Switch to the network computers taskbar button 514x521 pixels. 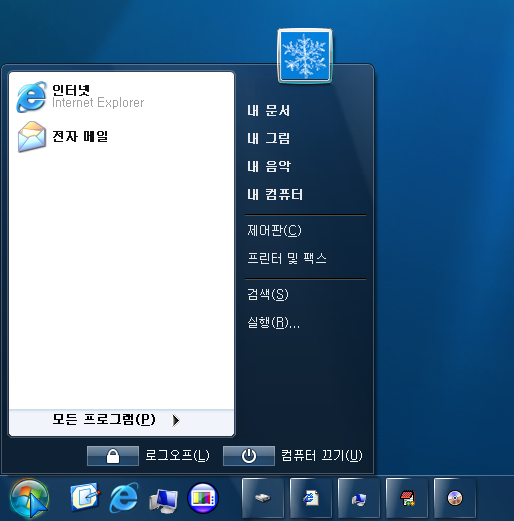(359, 498)
